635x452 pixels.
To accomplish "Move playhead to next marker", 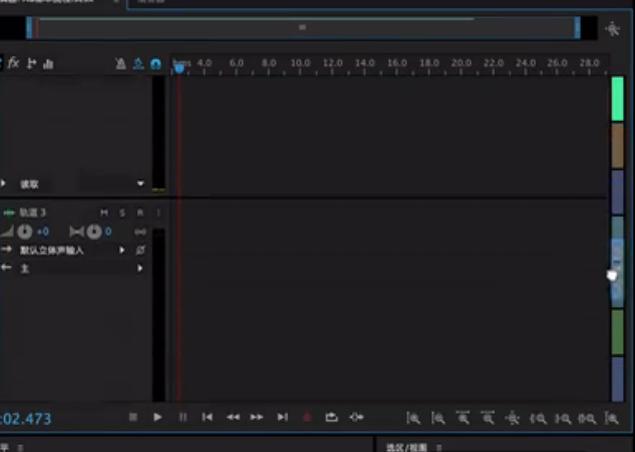I will [x=282, y=417].
